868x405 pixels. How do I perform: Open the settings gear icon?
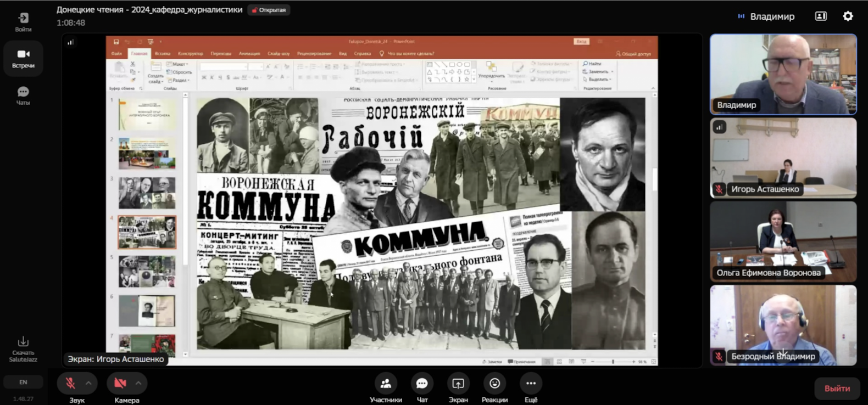click(x=848, y=16)
